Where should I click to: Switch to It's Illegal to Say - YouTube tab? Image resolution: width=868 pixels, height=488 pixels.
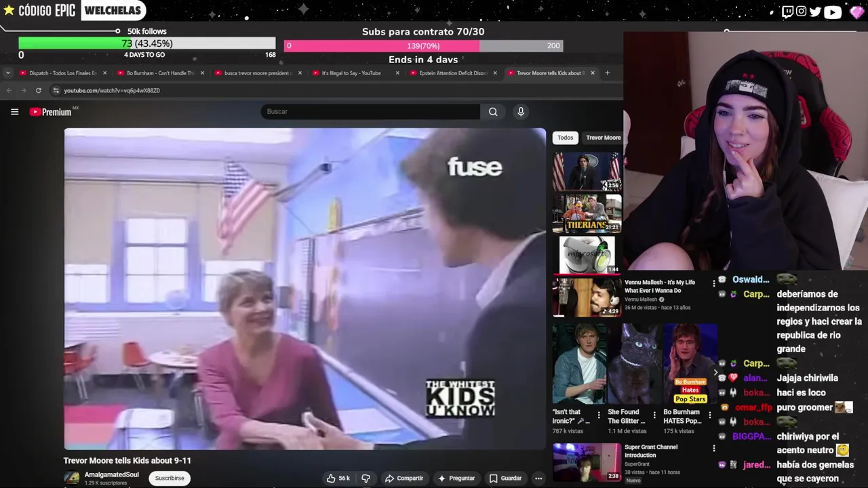(355, 73)
